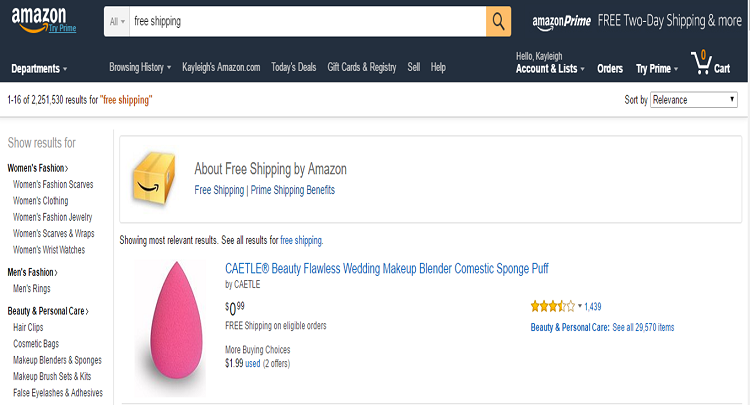Expand the Departments menu

(x=39, y=69)
